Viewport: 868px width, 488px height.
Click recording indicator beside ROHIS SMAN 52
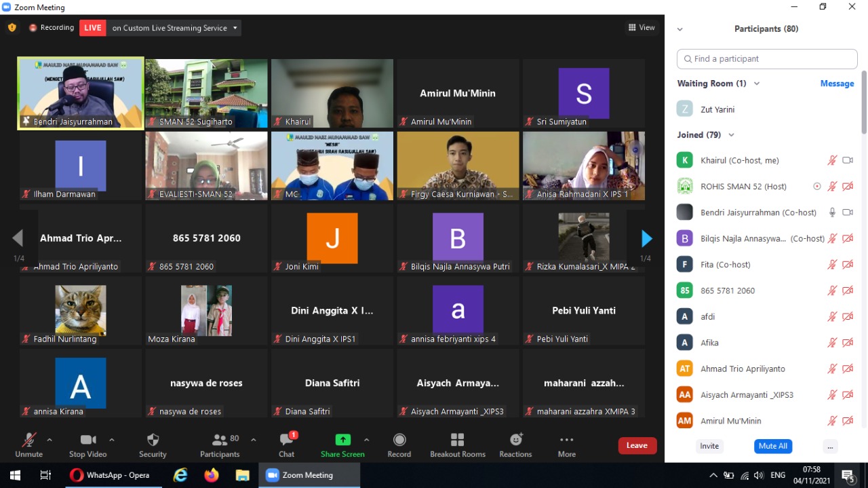click(x=817, y=187)
